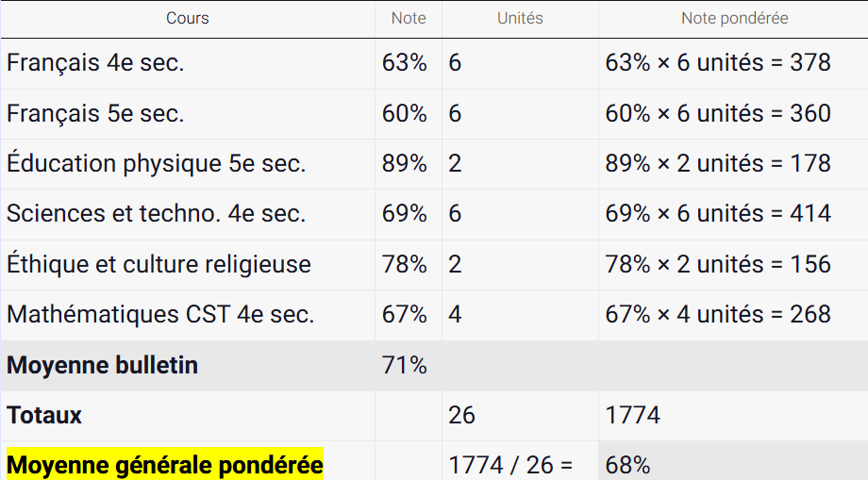Click the Note pondérée column header

coord(734,19)
